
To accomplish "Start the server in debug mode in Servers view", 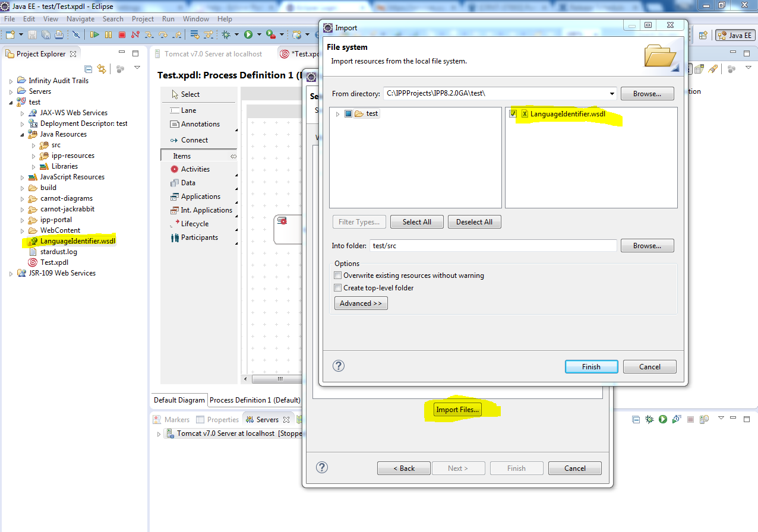I will tap(649, 419).
